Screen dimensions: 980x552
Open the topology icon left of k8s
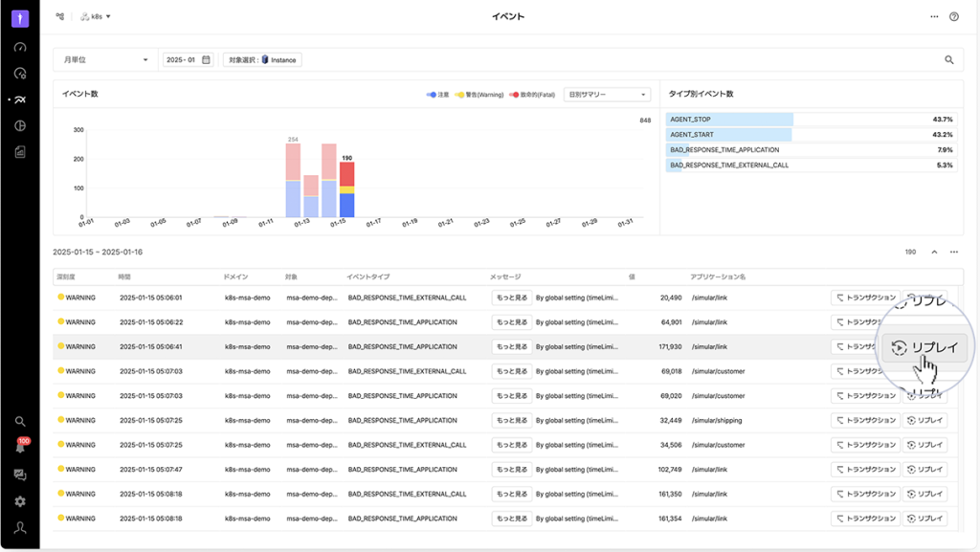click(60, 16)
